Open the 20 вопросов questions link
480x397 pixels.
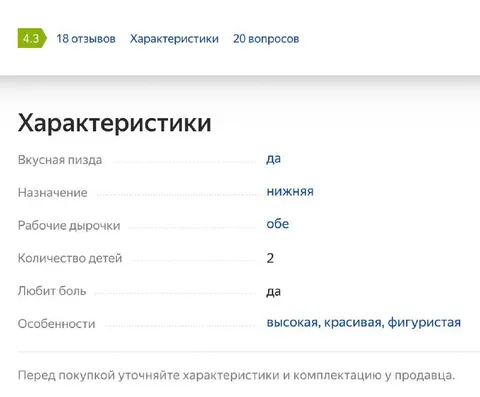[266, 39]
